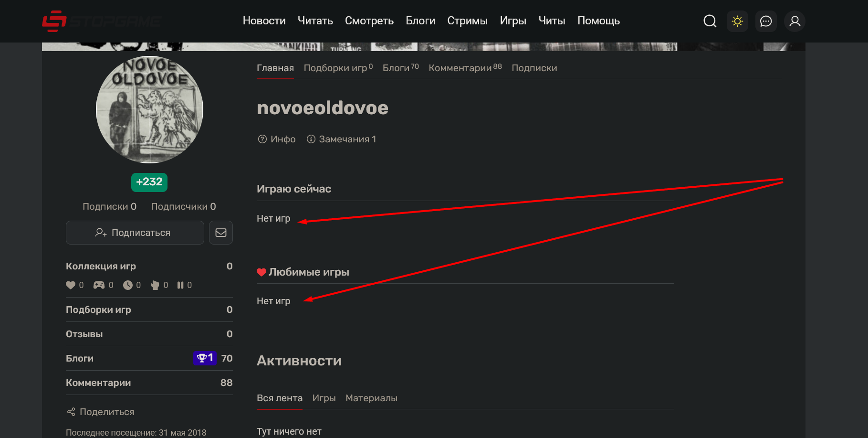
Task: Click the Замечания info circle icon
Action: [x=311, y=139]
